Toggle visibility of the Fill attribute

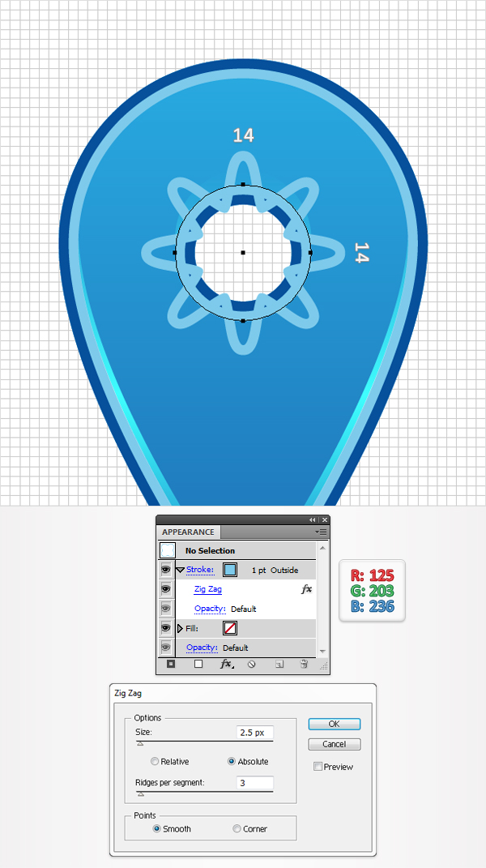[x=165, y=628]
